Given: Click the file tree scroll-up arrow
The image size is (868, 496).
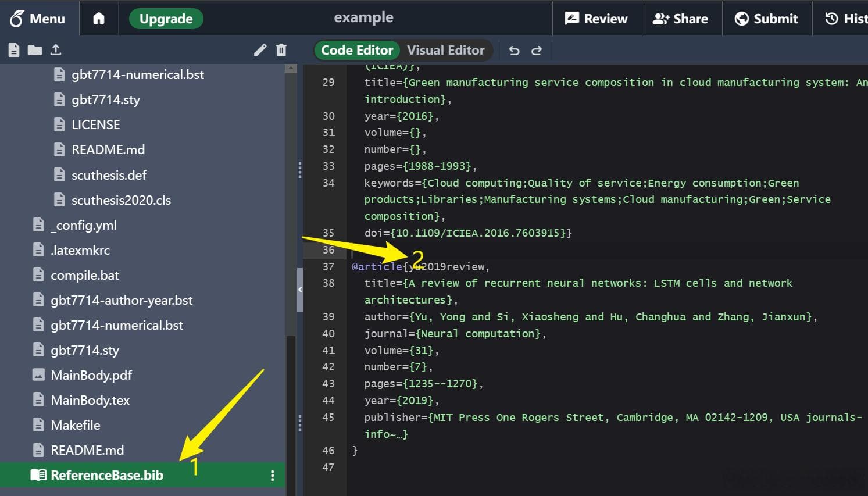Looking at the screenshot, I should 291,68.
